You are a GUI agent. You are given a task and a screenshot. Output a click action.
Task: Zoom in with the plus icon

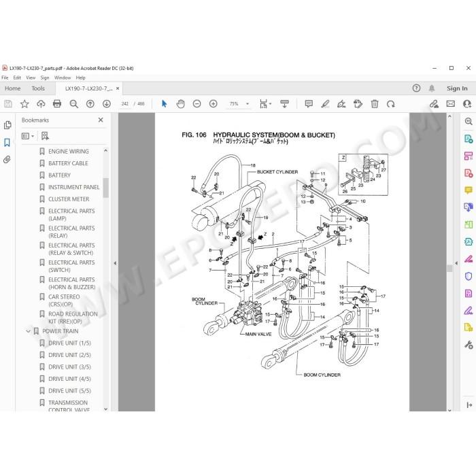pyautogui.click(x=214, y=104)
